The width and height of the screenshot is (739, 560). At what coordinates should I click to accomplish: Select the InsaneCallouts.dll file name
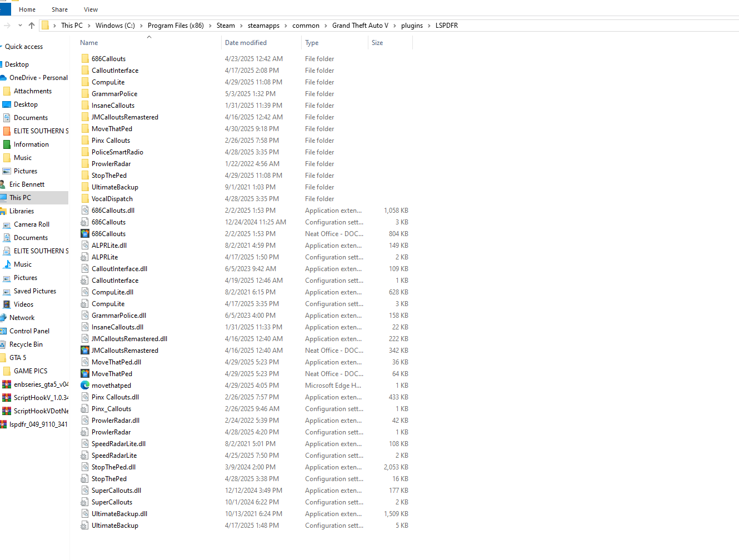pos(117,327)
